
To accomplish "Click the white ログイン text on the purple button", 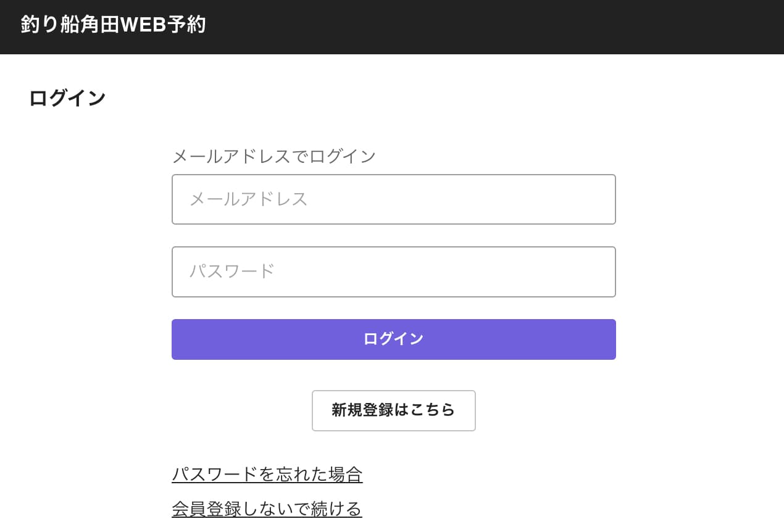I will tap(393, 339).
